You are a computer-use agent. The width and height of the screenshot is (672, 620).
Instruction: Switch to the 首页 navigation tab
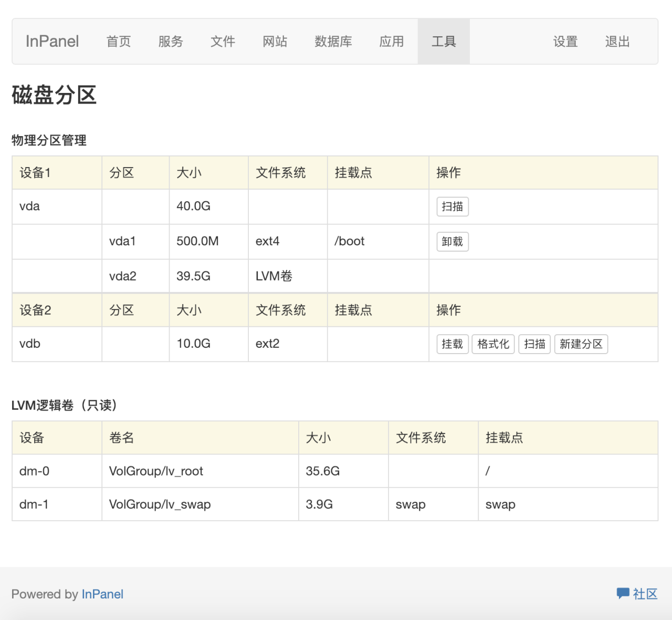pyautogui.click(x=118, y=42)
